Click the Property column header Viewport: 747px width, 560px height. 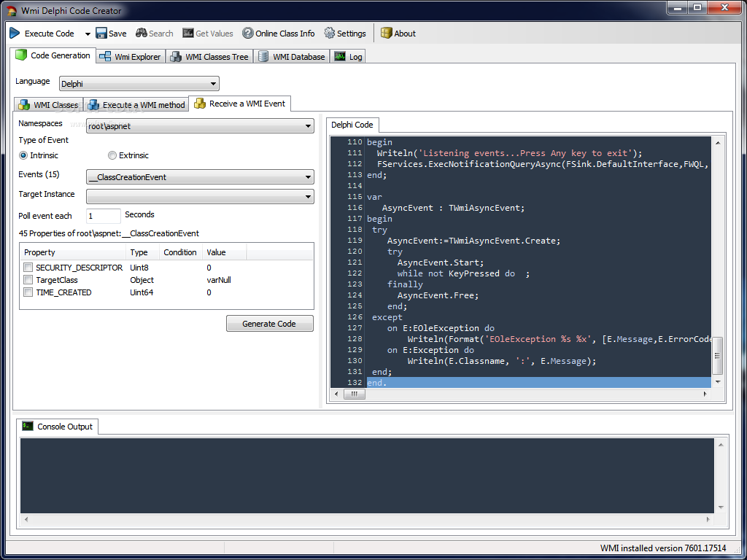click(x=72, y=252)
